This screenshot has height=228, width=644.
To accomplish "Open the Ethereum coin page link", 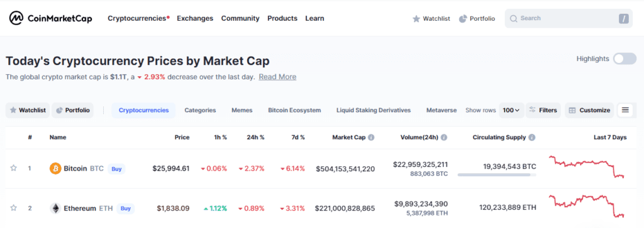I will click(88, 208).
